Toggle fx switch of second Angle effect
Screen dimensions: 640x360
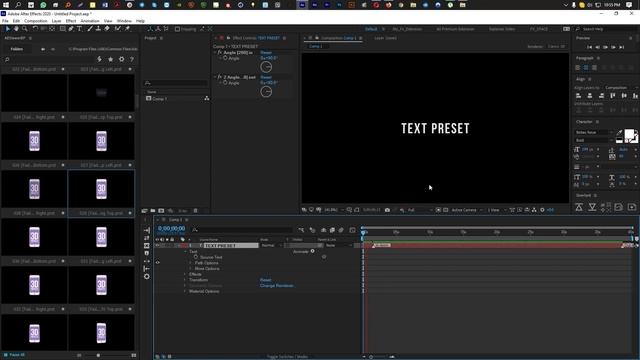point(220,77)
